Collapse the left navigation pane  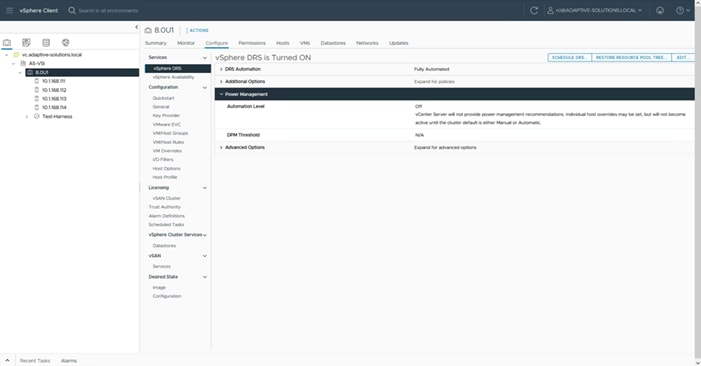coord(136,27)
